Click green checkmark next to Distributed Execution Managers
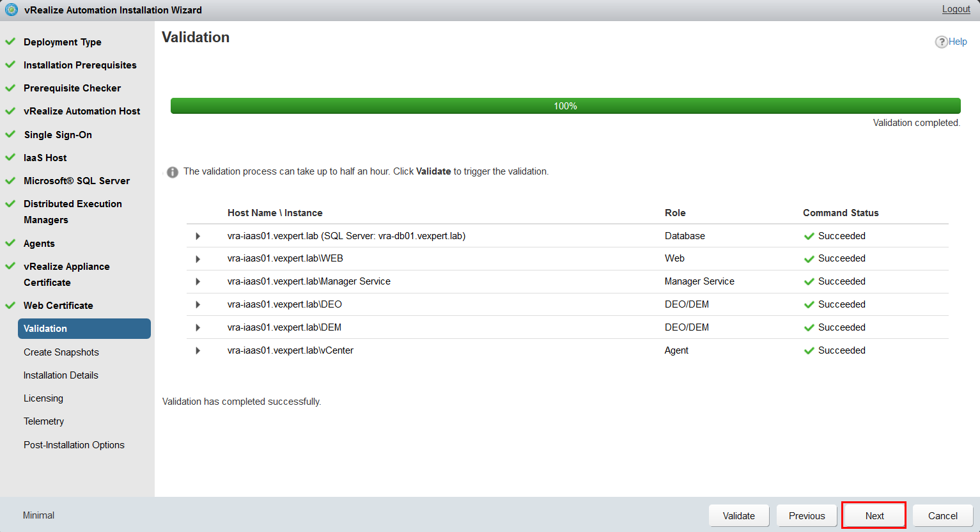This screenshot has height=532, width=980. click(x=10, y=203)
